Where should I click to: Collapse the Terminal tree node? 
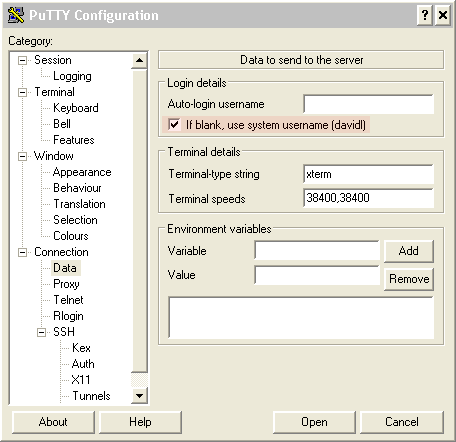[22, 92]
